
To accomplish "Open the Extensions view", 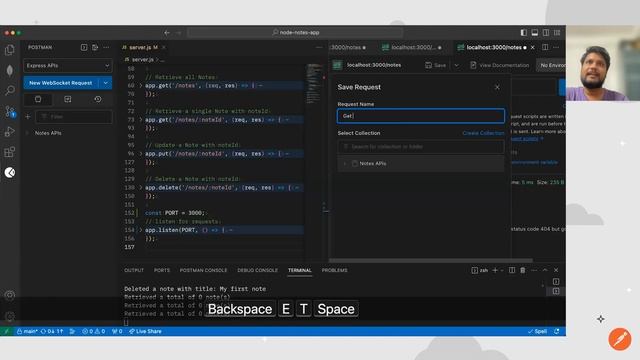I will click(9, 152).
